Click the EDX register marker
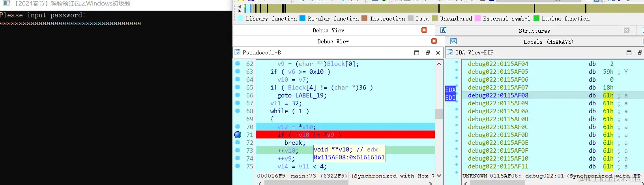The image size is (644, 185). pyautogui.click(x=451, y=90)
